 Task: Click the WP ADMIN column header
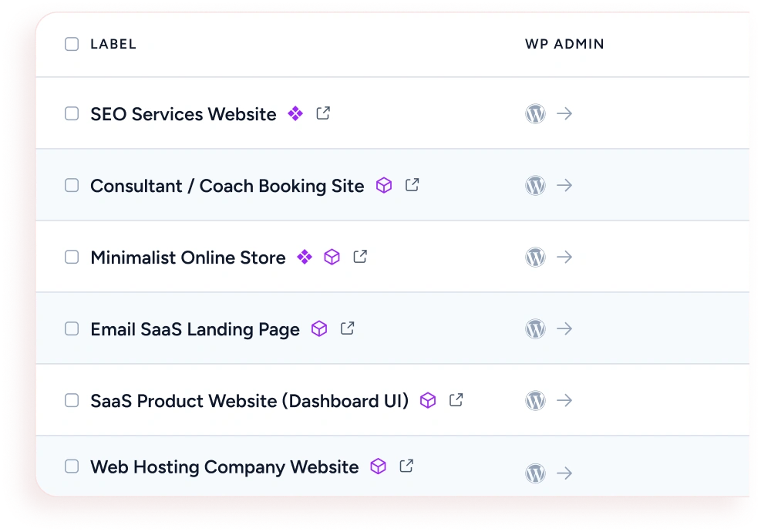564,44
